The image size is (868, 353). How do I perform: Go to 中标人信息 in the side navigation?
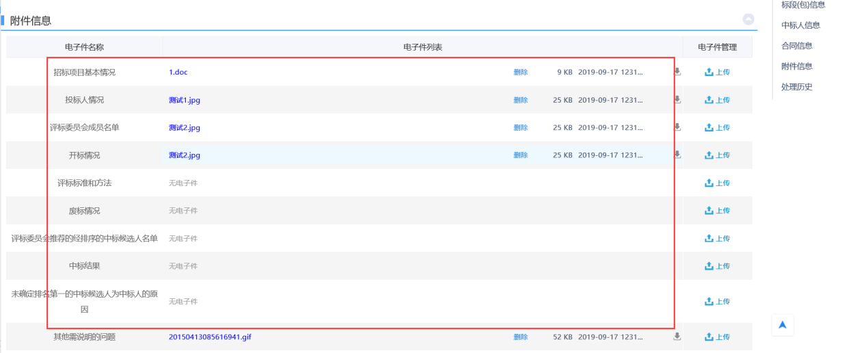pyautogui.click(x=800, y=25)
